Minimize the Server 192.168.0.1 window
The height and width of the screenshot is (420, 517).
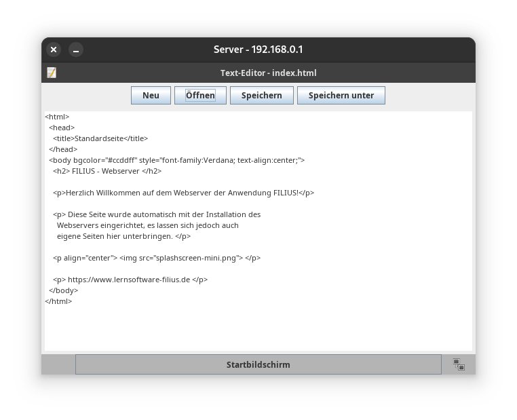(x=76, y=50)
